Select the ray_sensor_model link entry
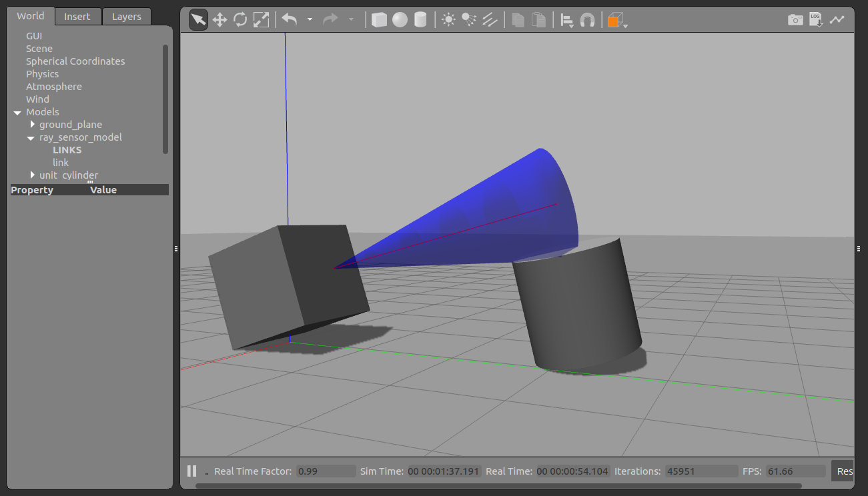The height and width of the screenshot is (496, 868). 61,162
